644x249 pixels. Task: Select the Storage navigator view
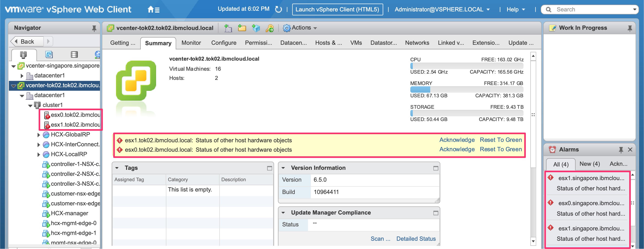click(74, 55)
